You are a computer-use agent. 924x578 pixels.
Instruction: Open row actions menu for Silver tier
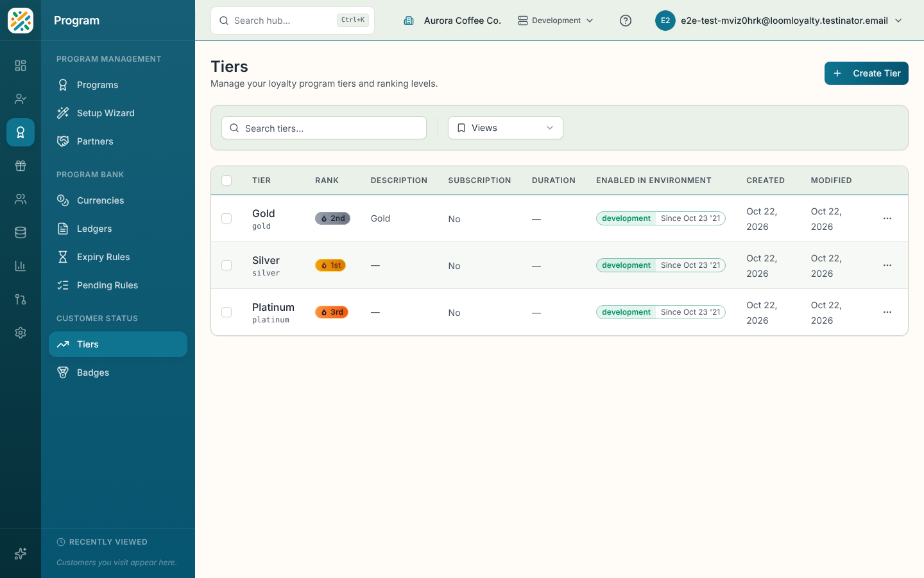[887, 265]
